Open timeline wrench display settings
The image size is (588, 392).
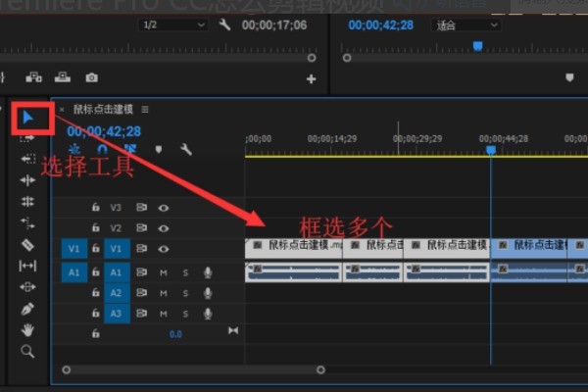coord(186,149)
